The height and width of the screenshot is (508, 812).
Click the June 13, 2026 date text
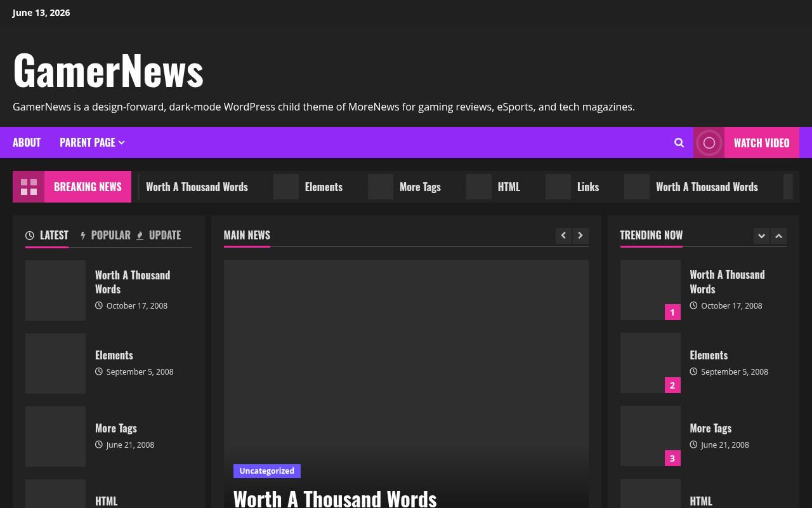tap(41, 13)
